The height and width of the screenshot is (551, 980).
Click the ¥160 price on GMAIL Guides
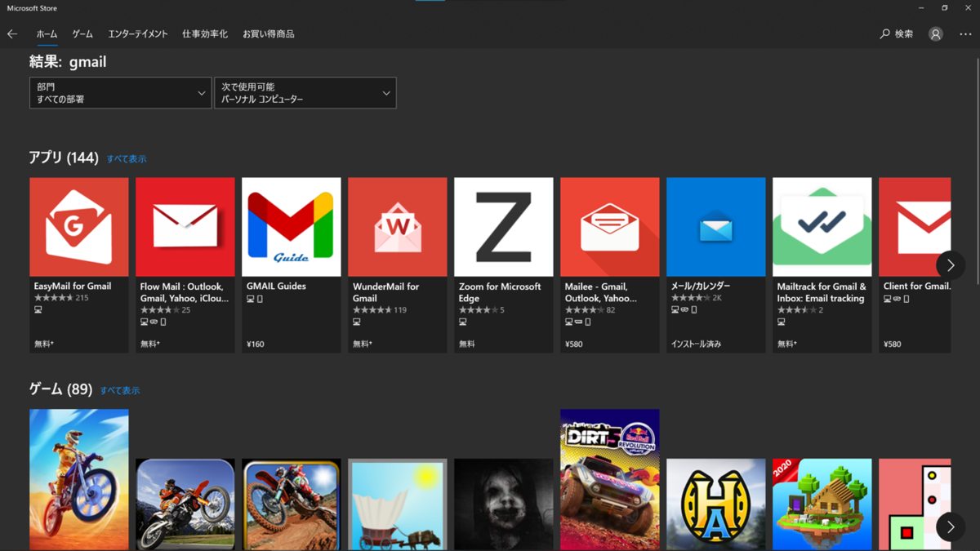256,344
